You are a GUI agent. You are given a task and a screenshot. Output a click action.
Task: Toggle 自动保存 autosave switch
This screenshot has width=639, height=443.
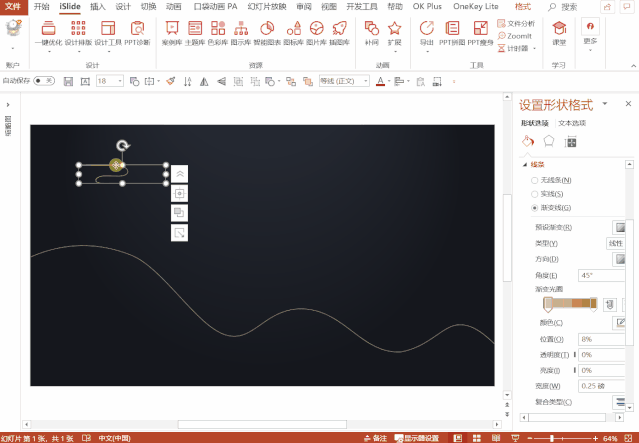[x=44, y=81]
